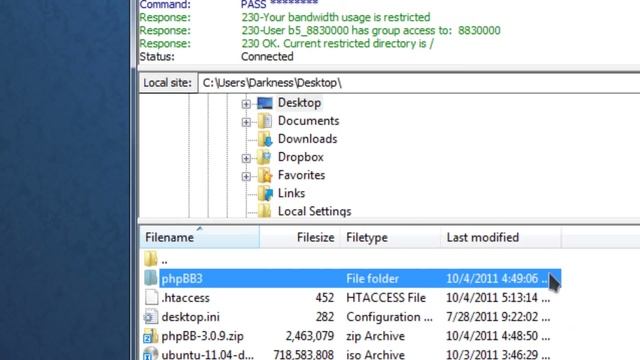This screenshot has height=360, width=640.
Task: Expand the Dropbox tree node
Action: click(x=246, y=158)
